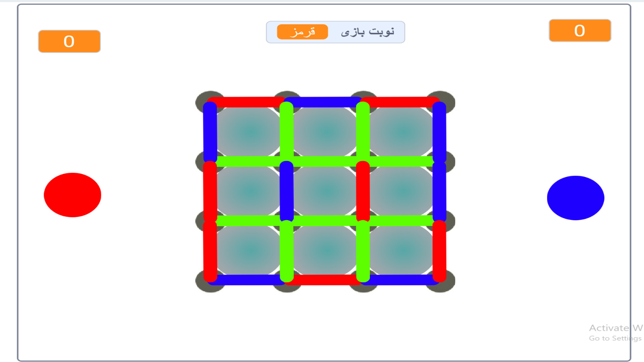Click the orange turn indicator labeled قرمز
644x362 pixels.
pos(302,32)
